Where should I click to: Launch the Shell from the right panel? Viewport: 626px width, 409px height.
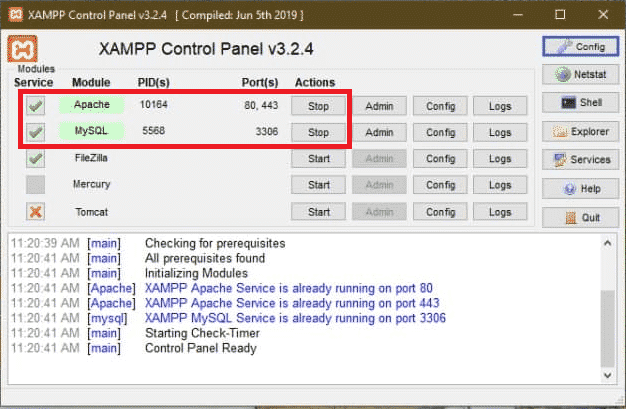[580, 103]
